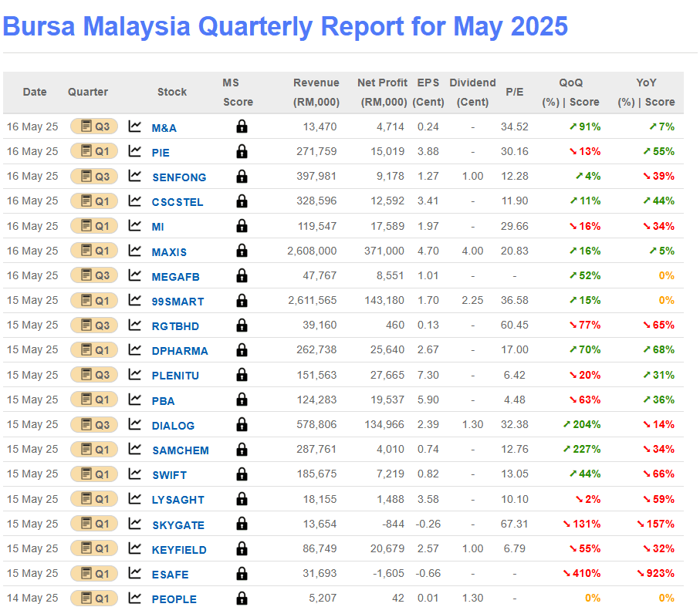700x607 pixels.
Task: Open the chart icon next to ESAFE
Action: [135, 574]
